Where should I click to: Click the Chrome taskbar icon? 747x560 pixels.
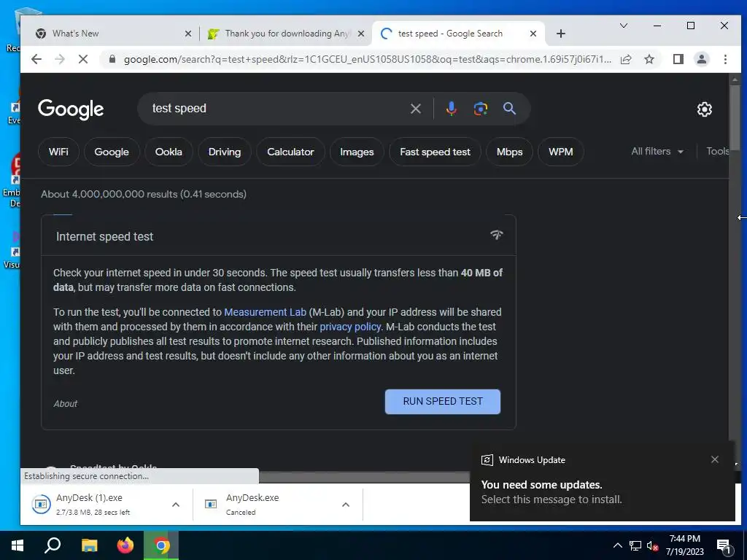tap(161, 545)
